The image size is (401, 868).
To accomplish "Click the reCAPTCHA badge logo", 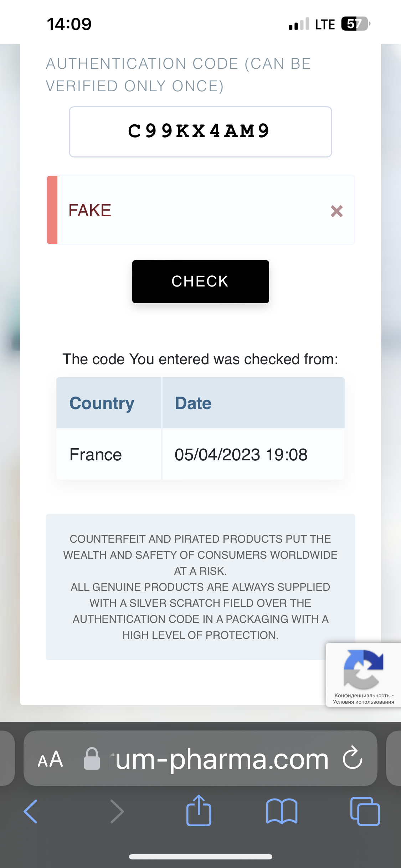I will [x=363, y=669].
